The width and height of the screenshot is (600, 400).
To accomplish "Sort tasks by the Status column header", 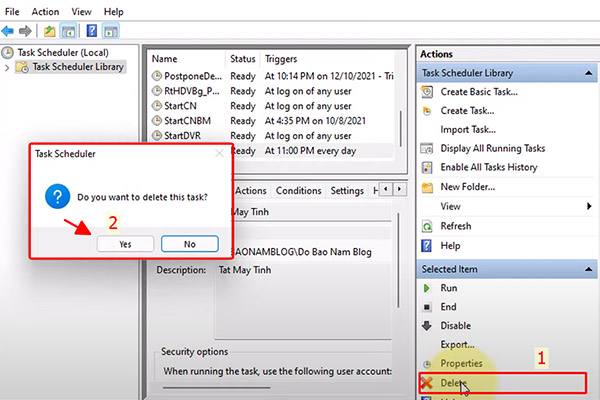I will 243,59.
